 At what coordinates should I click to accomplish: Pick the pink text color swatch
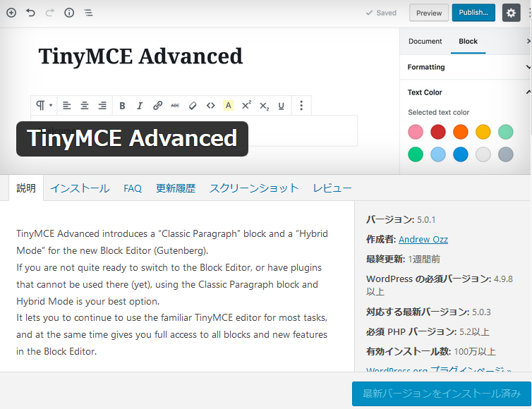click(x=416, y=132)
